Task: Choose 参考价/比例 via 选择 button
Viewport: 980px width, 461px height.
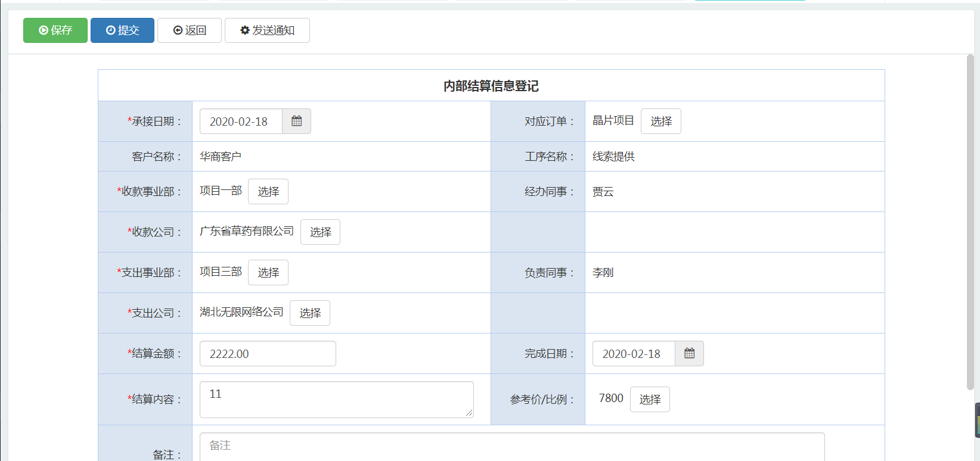Action: point(650,400)
